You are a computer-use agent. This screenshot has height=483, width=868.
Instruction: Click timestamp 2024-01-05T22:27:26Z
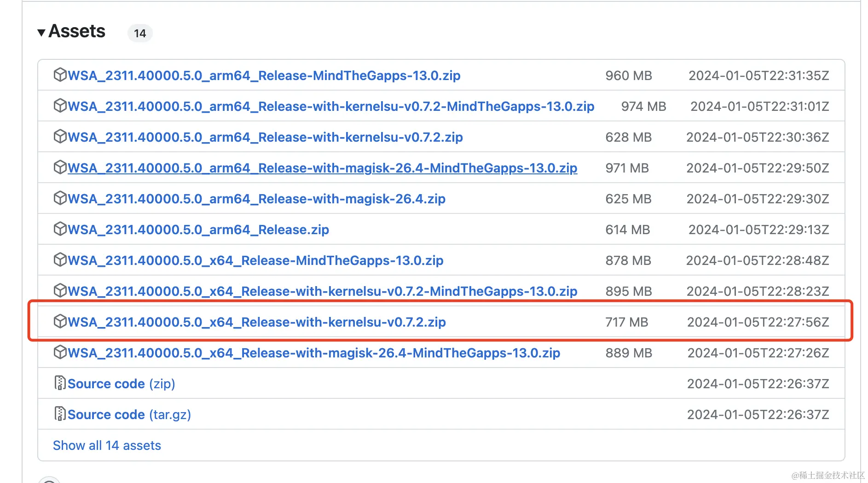(x=758, y=353)
